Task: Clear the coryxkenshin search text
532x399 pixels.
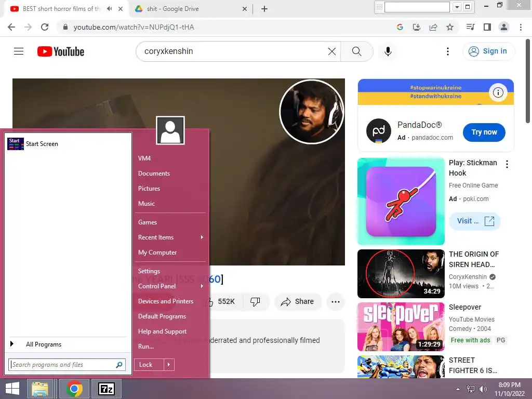Action: point(332,51)
